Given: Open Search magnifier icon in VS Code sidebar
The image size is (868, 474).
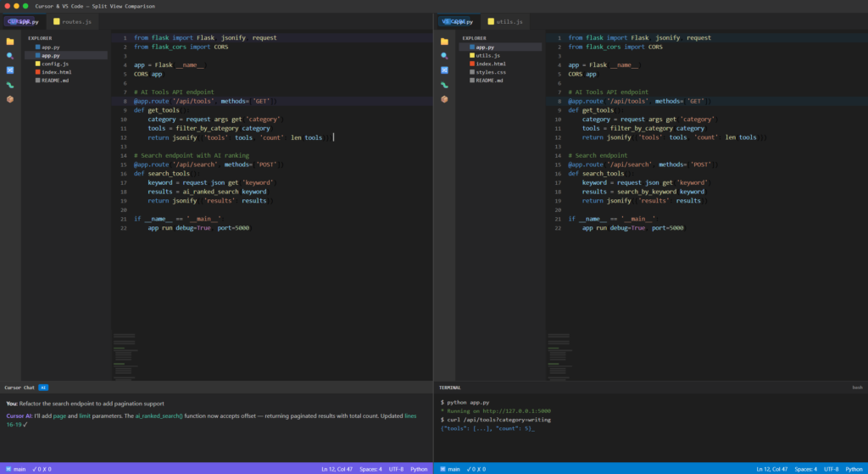Looking at the screenshot, I should pyautogui.click(x=444, y=56).
